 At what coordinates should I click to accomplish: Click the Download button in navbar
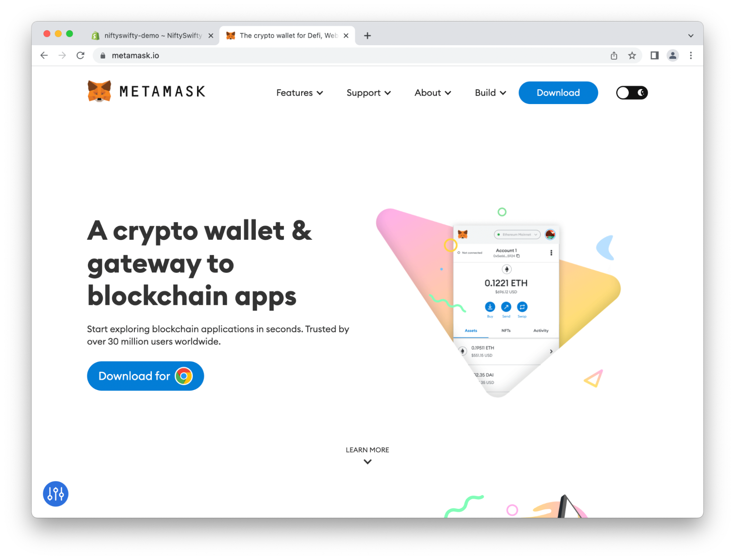[x=558, y=93]
